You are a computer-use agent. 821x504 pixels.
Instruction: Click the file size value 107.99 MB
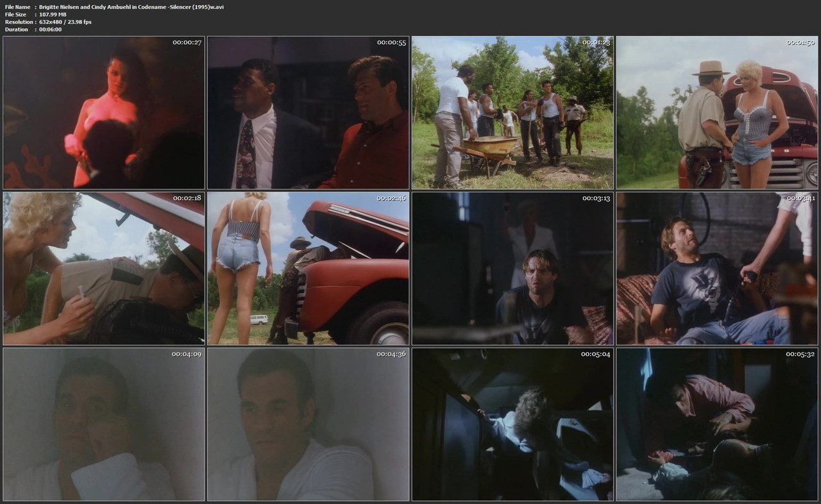click(x=53, y=14)
